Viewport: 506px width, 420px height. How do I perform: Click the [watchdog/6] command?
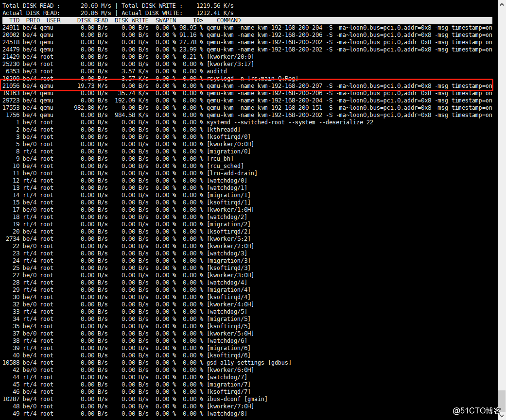[227, 341]
